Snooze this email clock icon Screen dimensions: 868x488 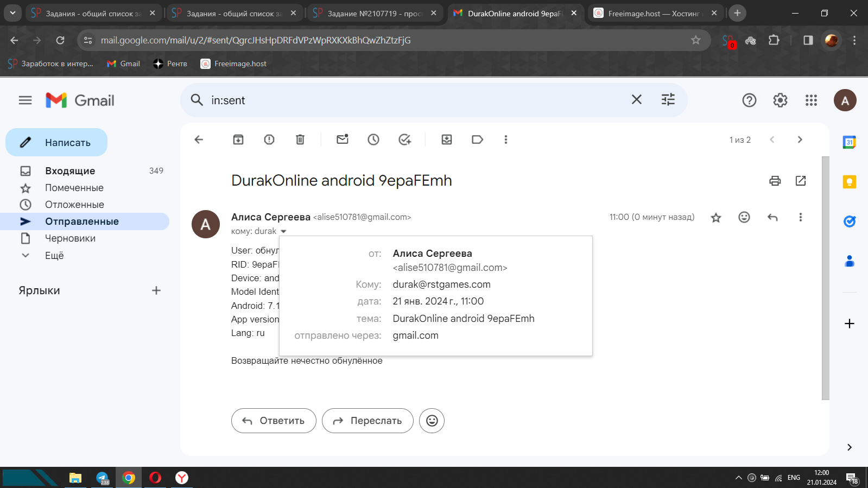[x=373, y=140]
